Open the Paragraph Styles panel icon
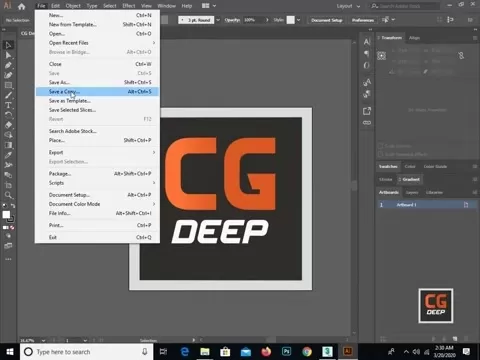 click(x=367, y=94)
